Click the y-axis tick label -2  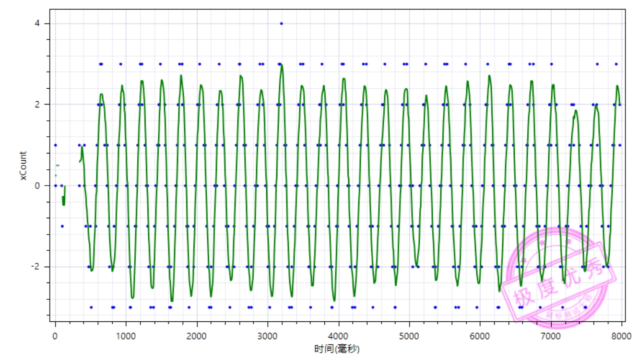pos(41,267)
